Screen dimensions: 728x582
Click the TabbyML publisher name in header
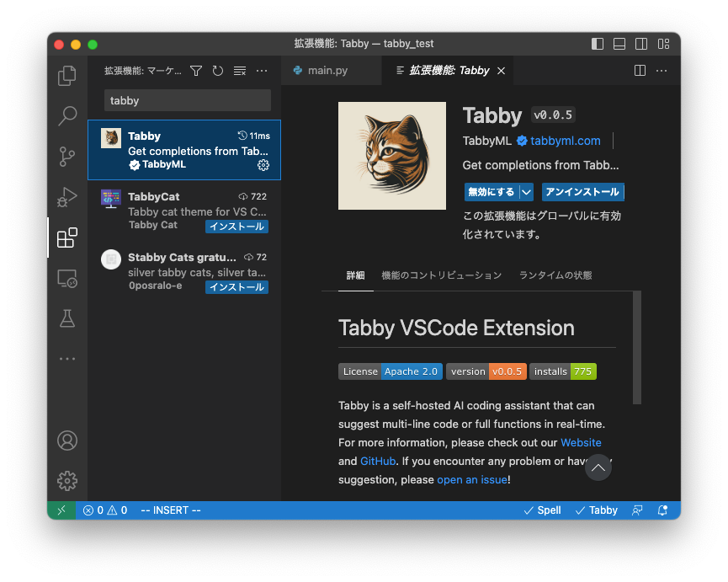[486, 141]
